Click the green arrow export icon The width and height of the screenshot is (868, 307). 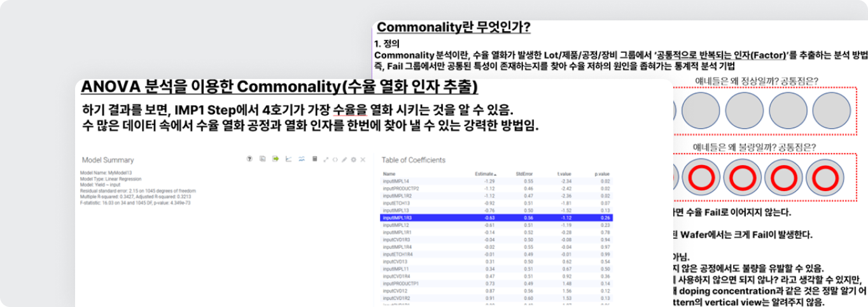coord(276,159)
